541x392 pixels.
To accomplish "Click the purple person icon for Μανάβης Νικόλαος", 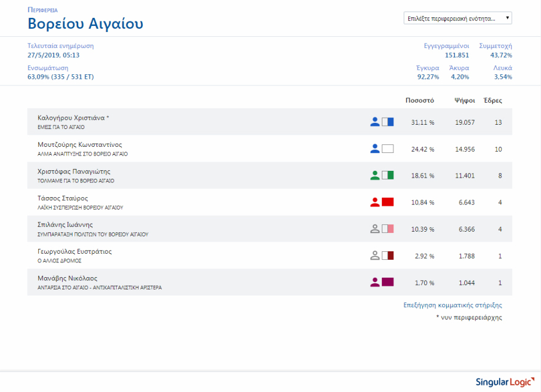I will point(375,282).
